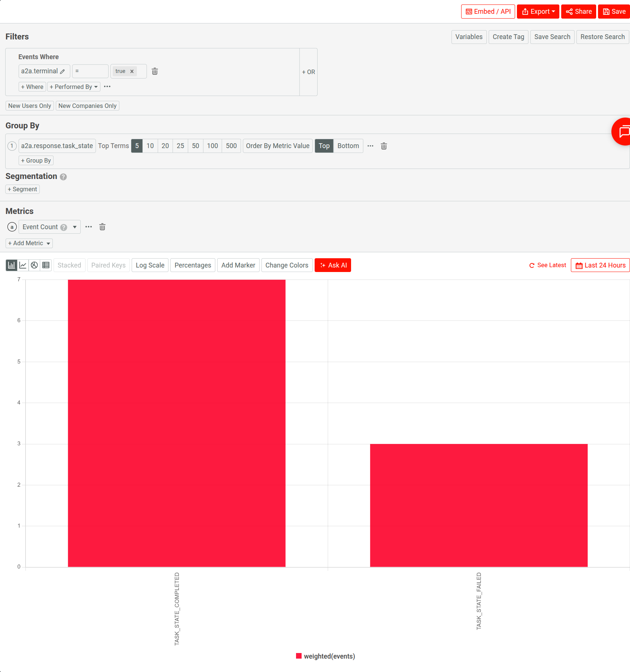Click Restore Search

(x=602, y=37)
